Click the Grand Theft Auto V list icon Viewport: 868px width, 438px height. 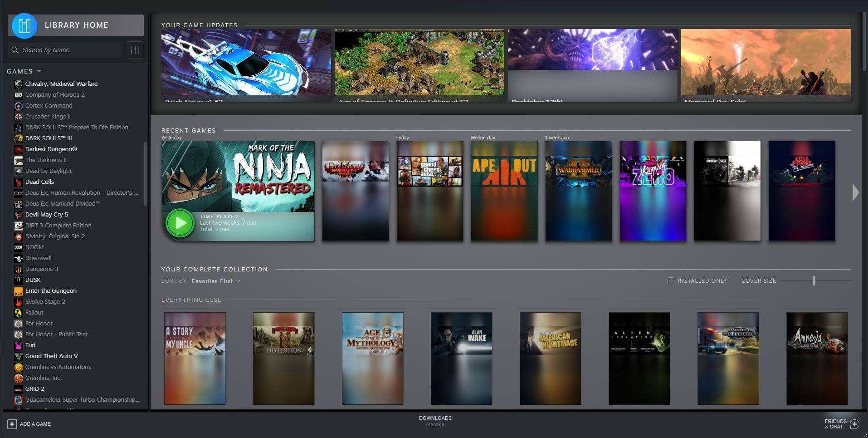point(19,356)
